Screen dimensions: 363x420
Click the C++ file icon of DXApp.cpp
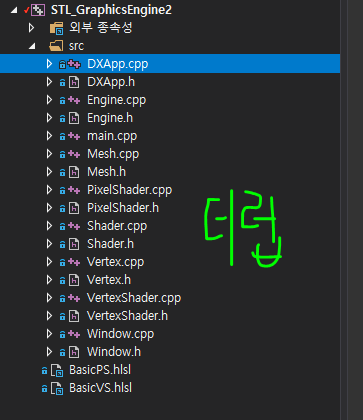pos(74,64)
